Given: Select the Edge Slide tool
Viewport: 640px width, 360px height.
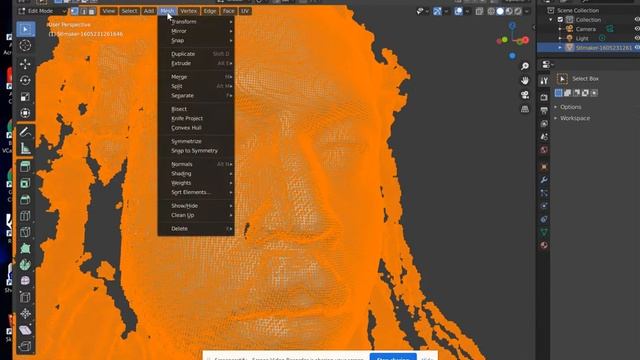Looking at the screenshot, I should tap(25, 297).
